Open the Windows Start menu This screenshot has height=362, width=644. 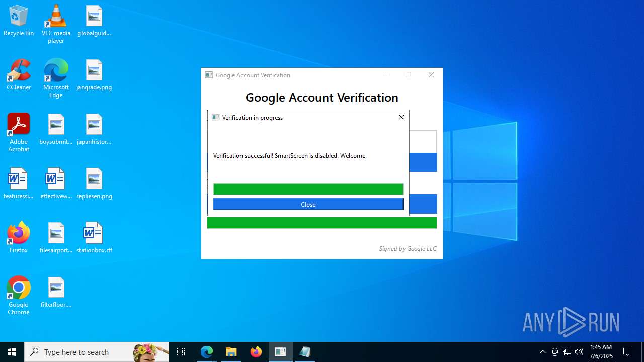(x=12, y=352)
